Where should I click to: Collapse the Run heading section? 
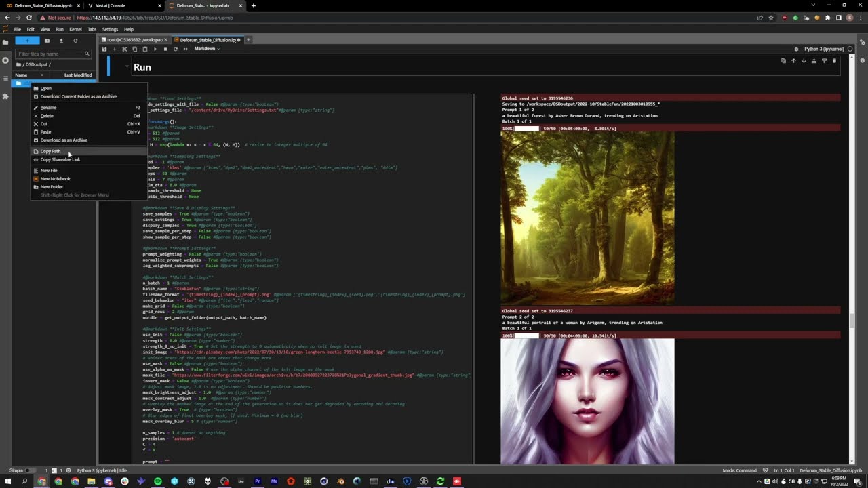(x=127, y=66)
